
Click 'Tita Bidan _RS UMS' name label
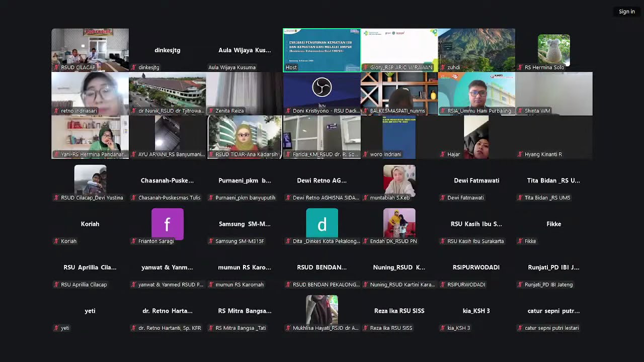pos(547,198)
